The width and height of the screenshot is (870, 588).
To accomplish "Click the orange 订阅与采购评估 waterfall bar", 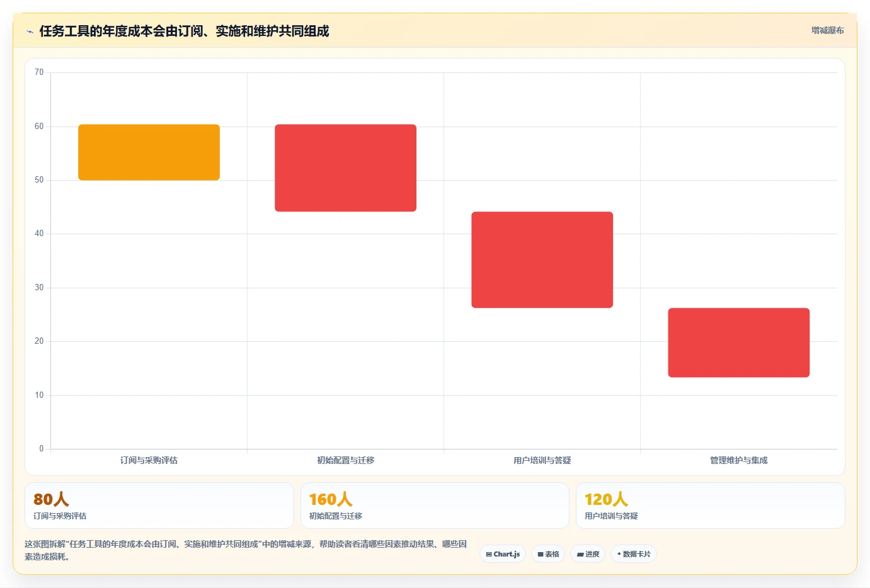I will pos(149,152).
